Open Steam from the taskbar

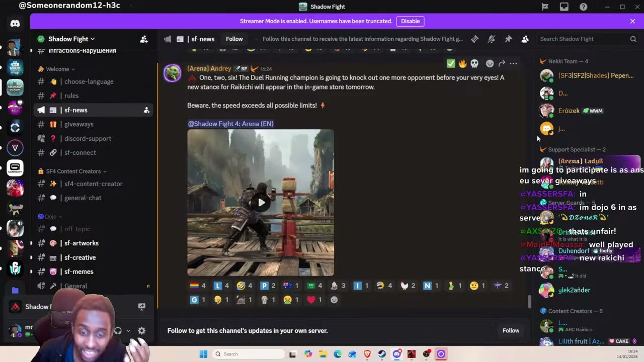(382, 354)
